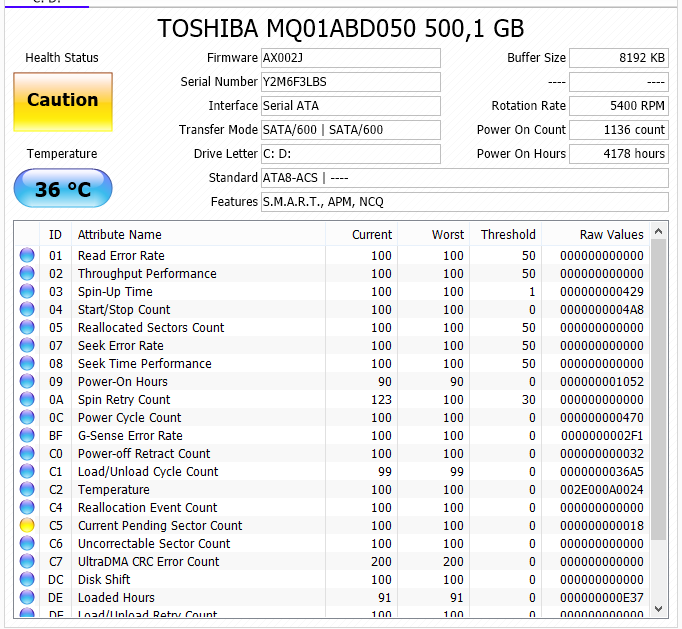Click the yellow warning icon for Current Pending Sector Count
The height and width of the screenshot is (629, 682).
(x=27, y=525)
